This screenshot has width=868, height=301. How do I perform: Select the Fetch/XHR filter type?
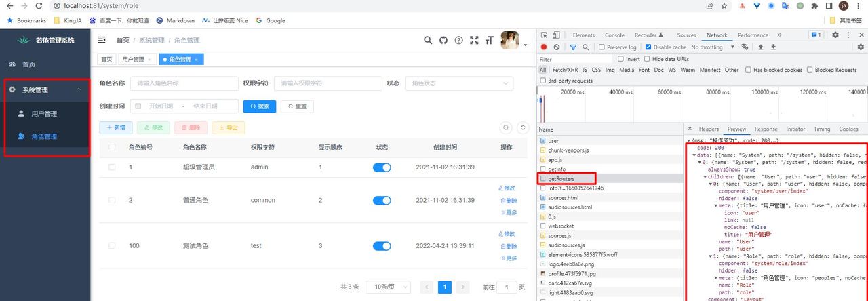point(565,70)
